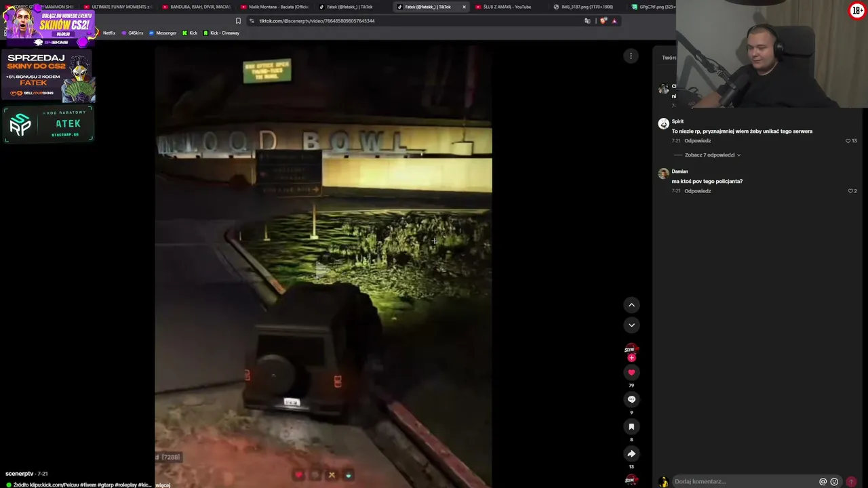Image resolution: width=868 pixels, height=488 pixels.
Task: Open Spirit's profile avatar
Action: click(663, 123)
